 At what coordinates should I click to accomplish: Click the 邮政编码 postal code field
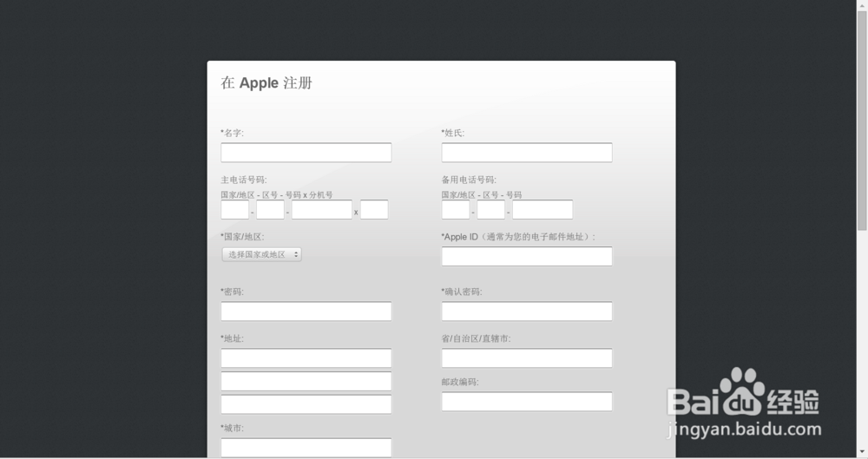tap(527, 402)
